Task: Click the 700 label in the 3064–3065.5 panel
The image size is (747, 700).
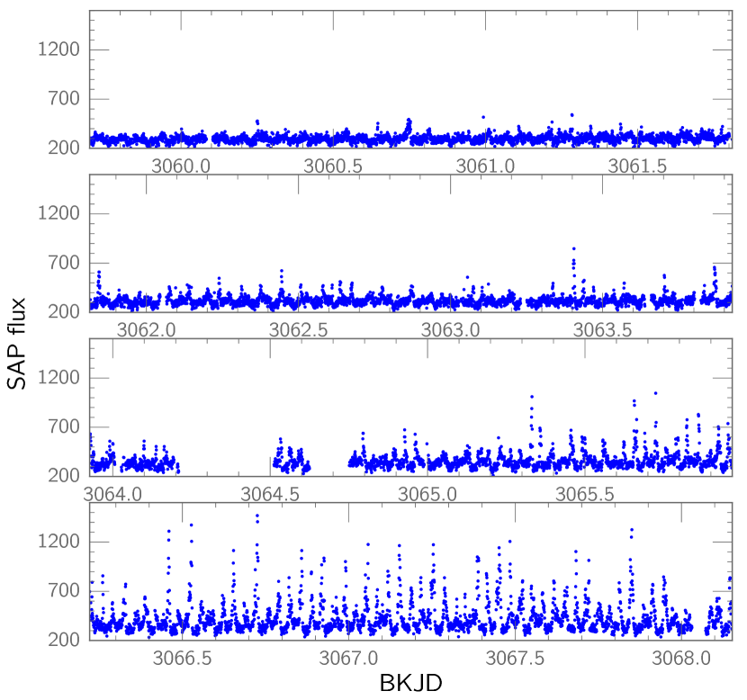Action: click(x=64, y=426)
